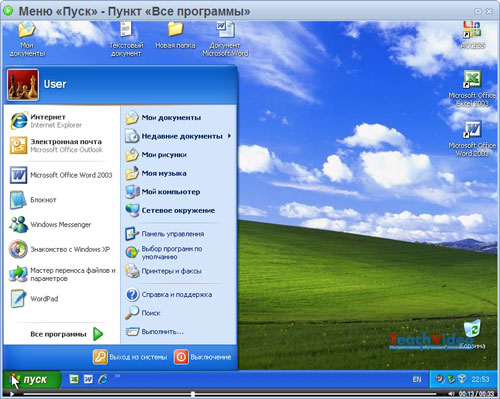Click Выход из системы button

[130, 357]
